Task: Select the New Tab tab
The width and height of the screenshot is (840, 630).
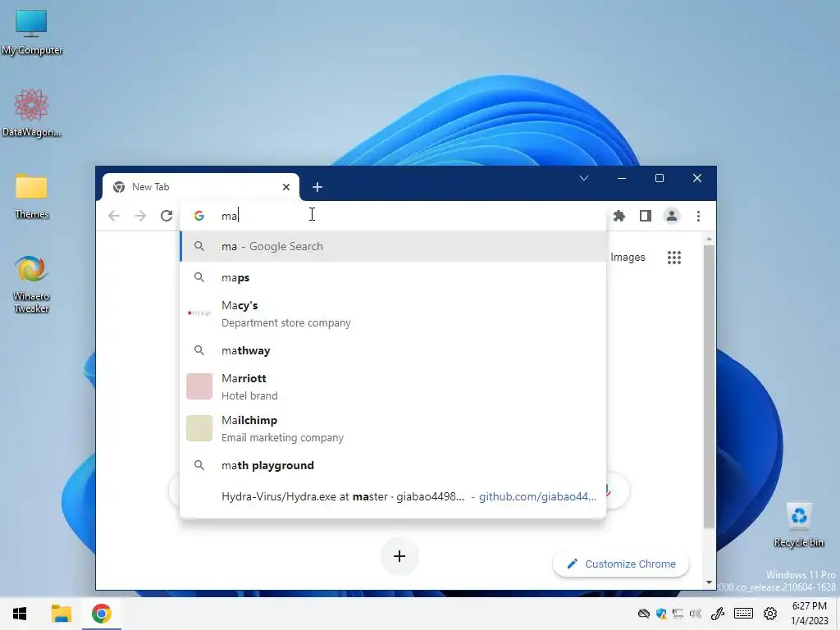Action: pyautogui.click(x=200, y=187)
